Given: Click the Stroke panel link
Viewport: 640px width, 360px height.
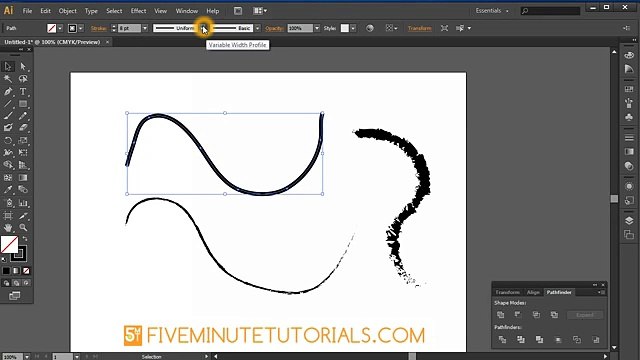Looking at the screenshot, I should click(x=98, y=28).
